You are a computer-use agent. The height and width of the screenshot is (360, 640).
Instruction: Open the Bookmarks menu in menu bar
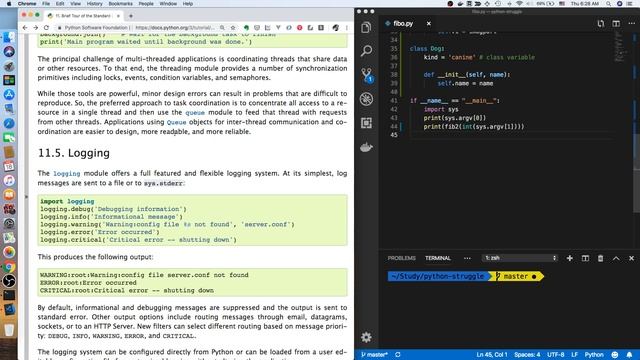click(x=120, y=4)
